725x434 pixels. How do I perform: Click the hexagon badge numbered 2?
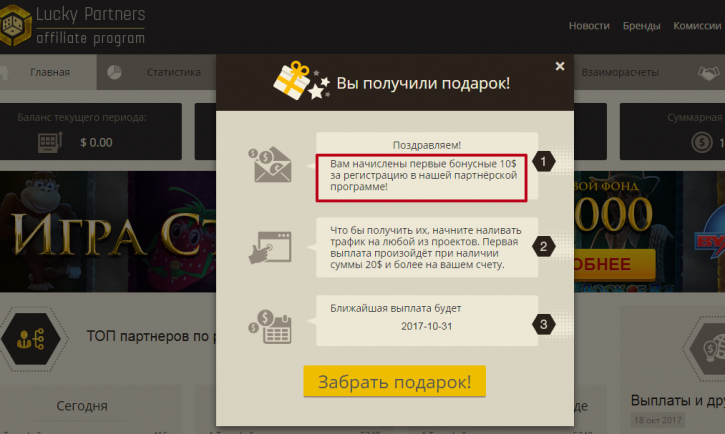(x=543, y=246)
